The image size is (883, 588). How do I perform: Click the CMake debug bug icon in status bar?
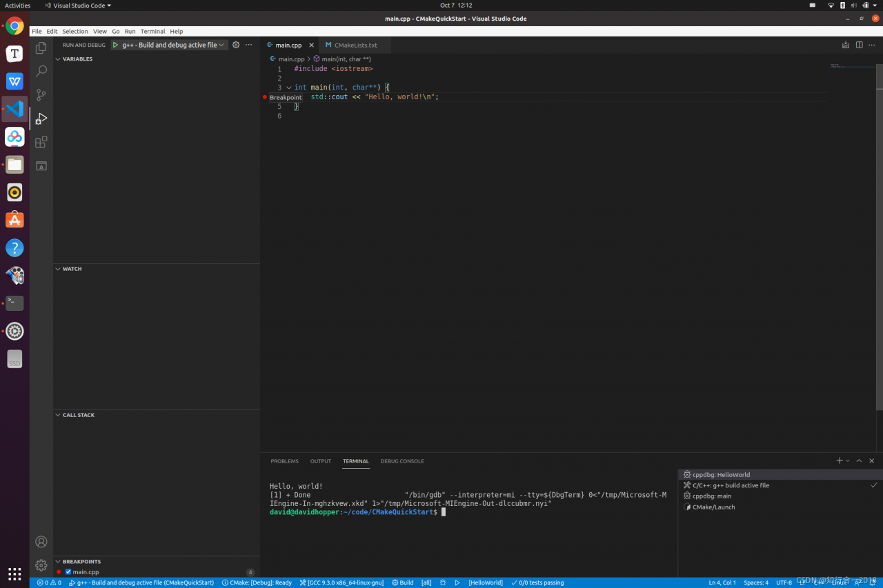442,582
